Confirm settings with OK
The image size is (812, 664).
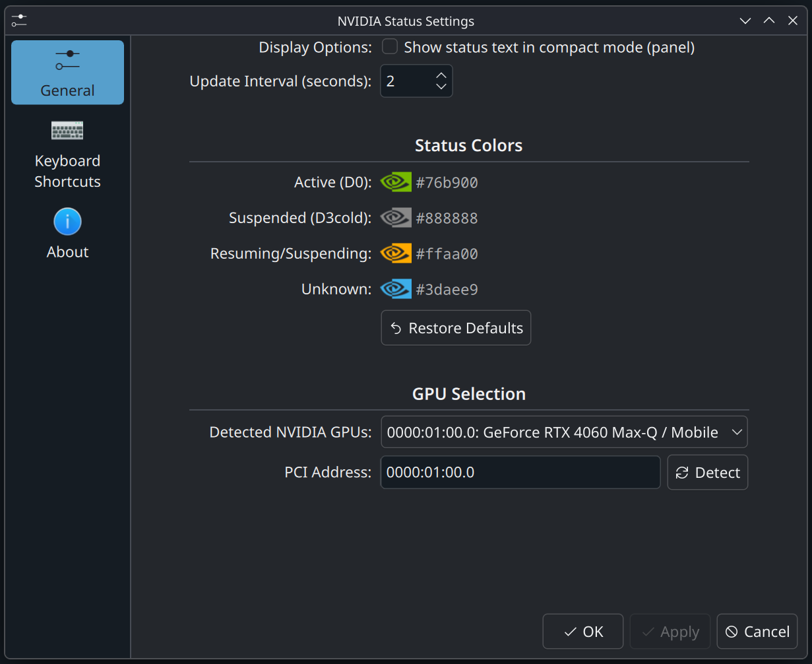click(583, 632)
